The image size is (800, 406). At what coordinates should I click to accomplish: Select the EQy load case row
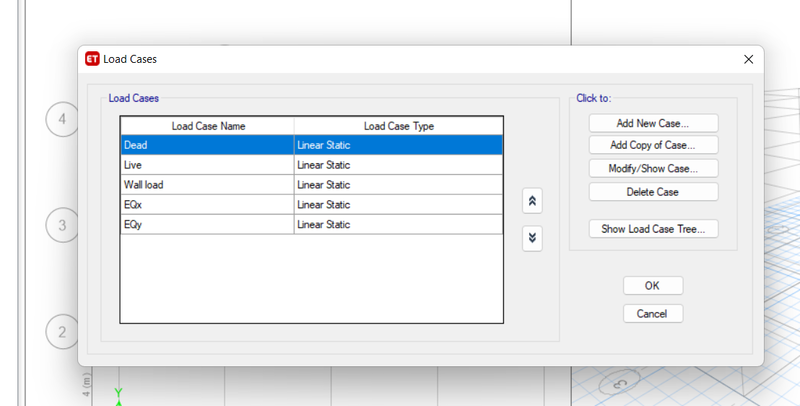[x=312, y=224]
